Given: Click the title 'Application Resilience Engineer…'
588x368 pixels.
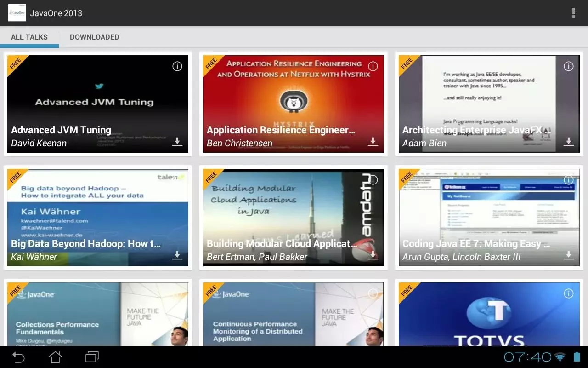Looking at the screenshot, I should [281, 130].
